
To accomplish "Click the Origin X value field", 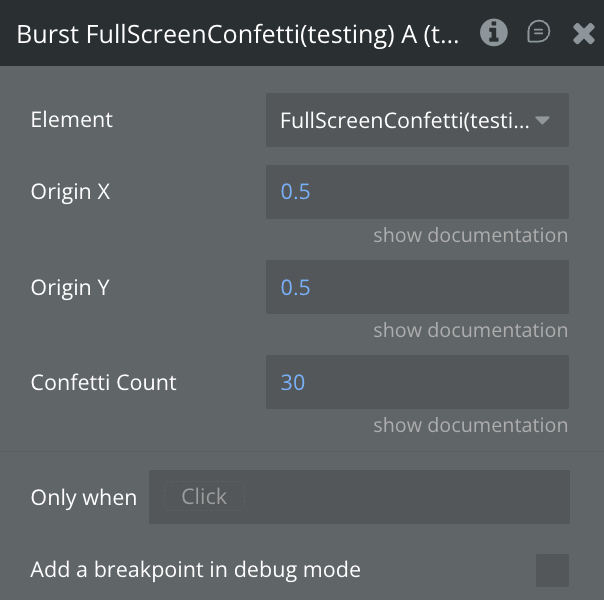I will [x=417, y=192].
